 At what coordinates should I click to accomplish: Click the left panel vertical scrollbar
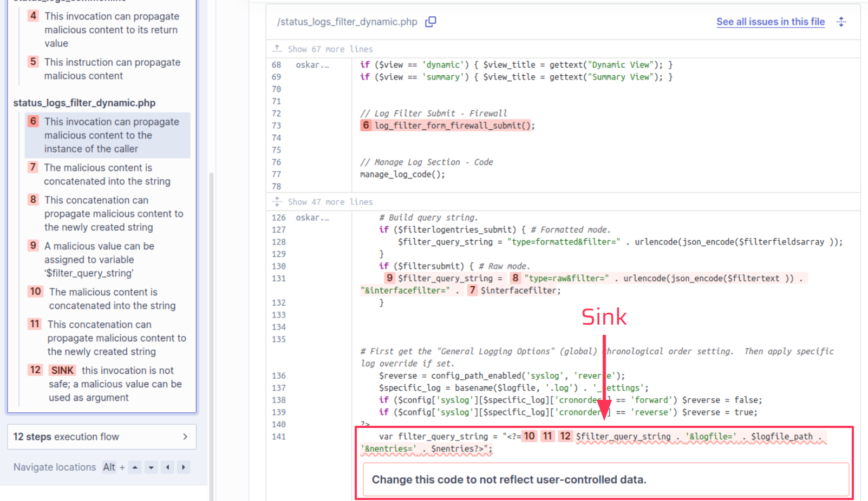pos(211,325)
